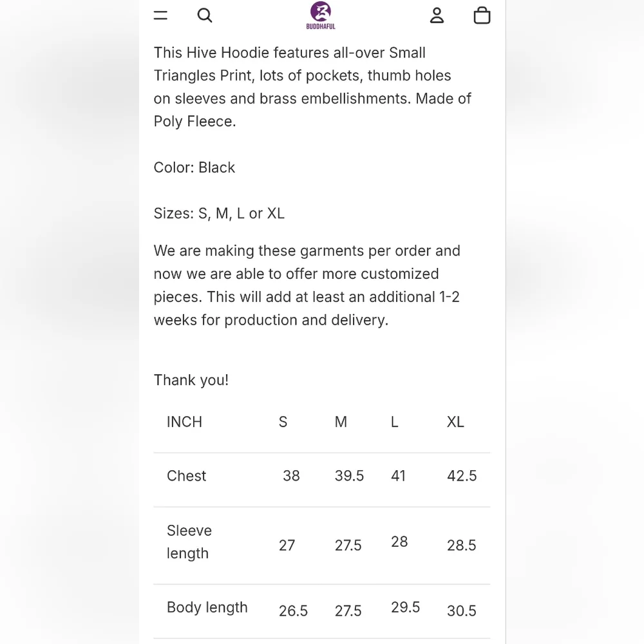644x644 pixels.
Task: Open the search magnifier icon
Action: coord(205,15)
